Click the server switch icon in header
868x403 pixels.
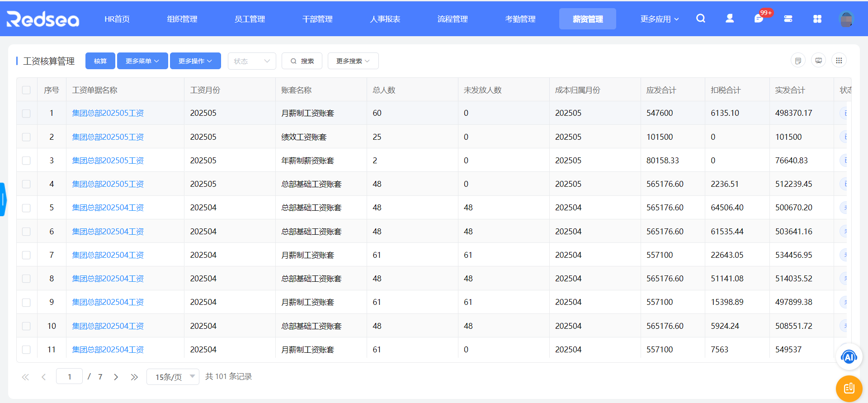click(x=788, y=19)
